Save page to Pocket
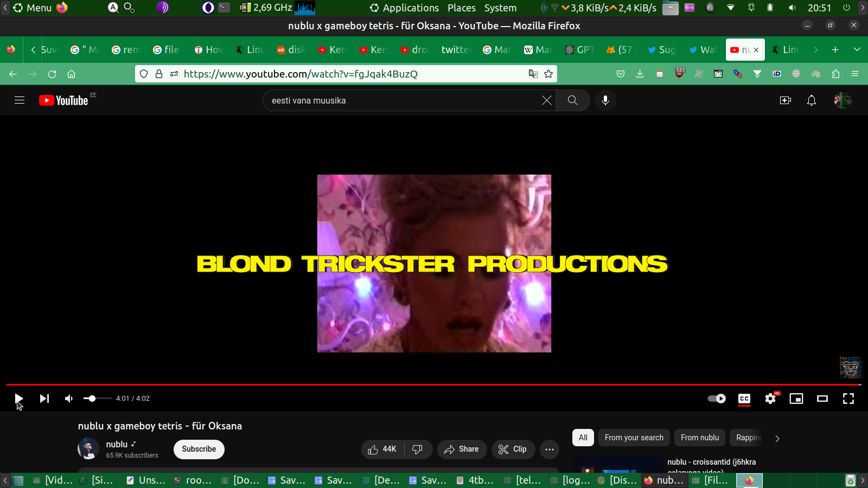Viewport: 868px width, 488px height. click(x=621, y=74)
